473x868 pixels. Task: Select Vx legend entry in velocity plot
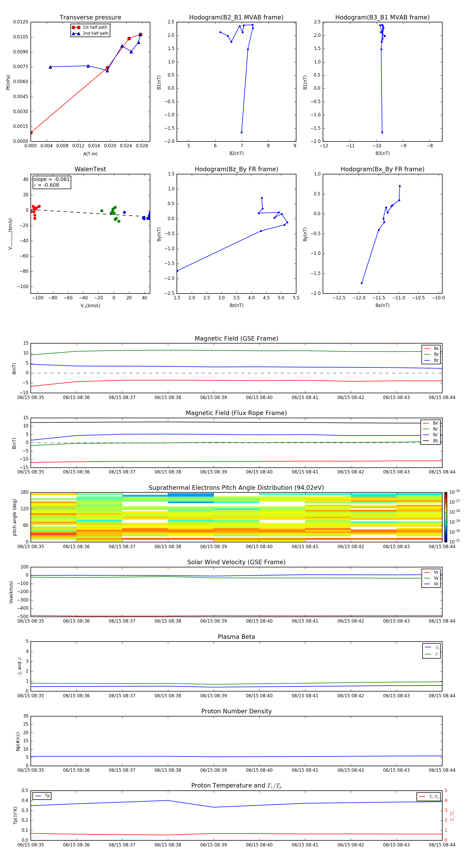(x=431, y=572)
